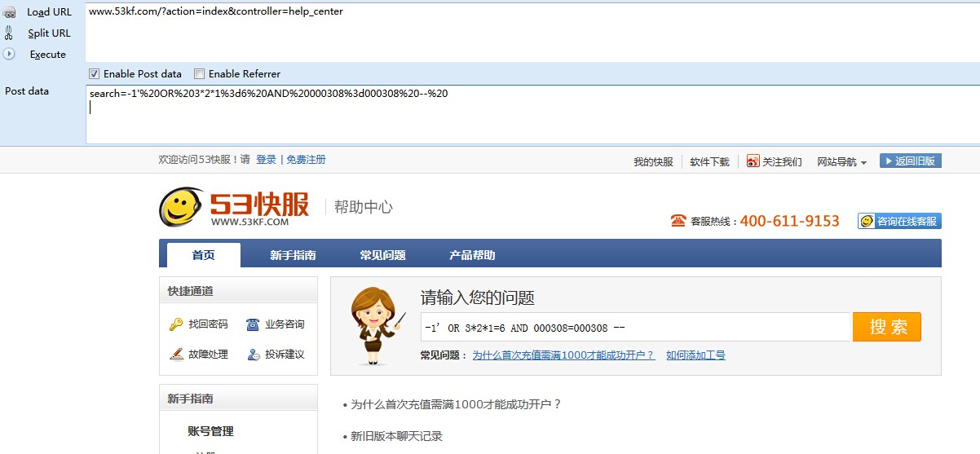Click the 关注我们 camera icon
This screenshot has height=454, width=980.
tap(753, 161)
